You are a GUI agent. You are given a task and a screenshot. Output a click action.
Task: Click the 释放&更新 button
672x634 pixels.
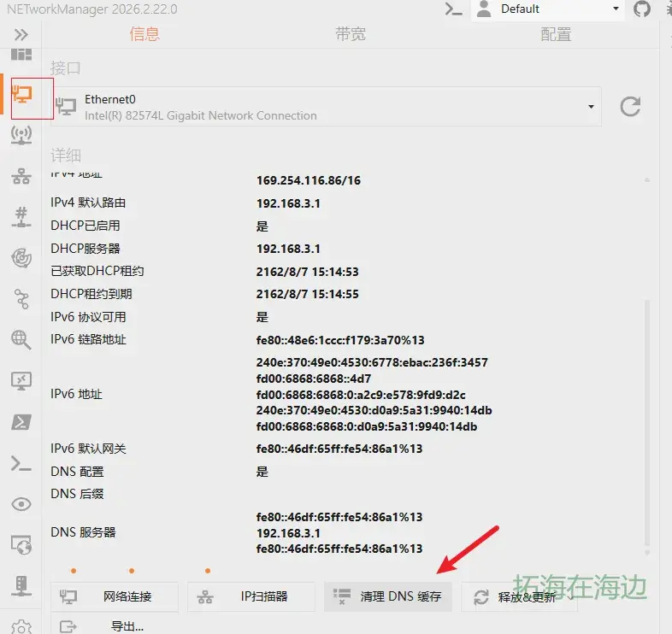pos(519,596)
